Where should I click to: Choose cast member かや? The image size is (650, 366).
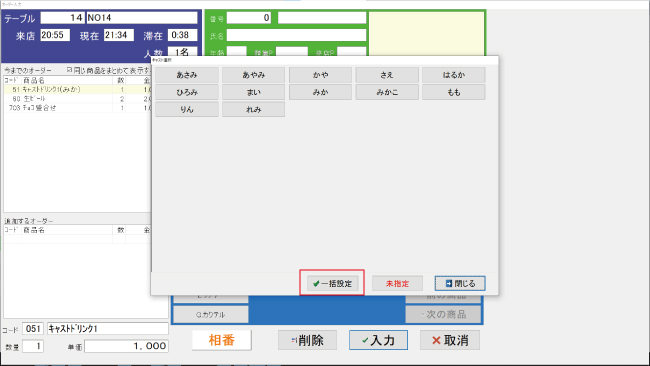coord(320,75)
